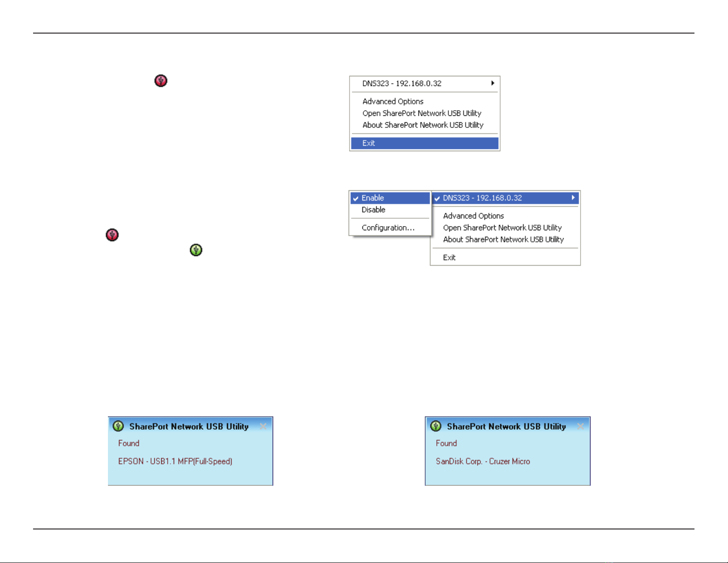Image resolution: width=728 pixels, height=563 pixels.
Task: Click the green SharePort icon in the page body
Action: point(196,250)
